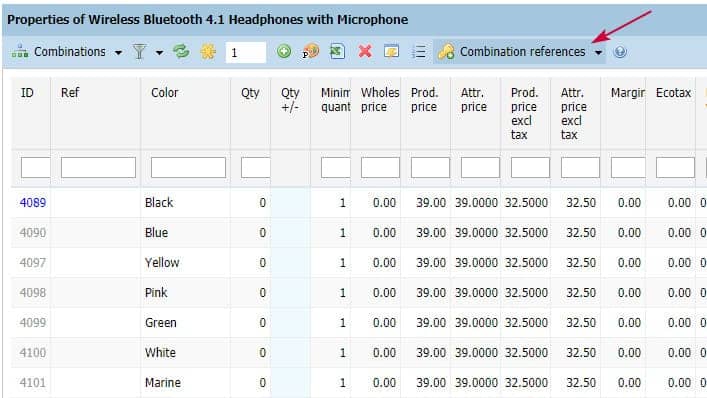Sort by the Color column header
707x398 pixels.
(x=165, y=93)
